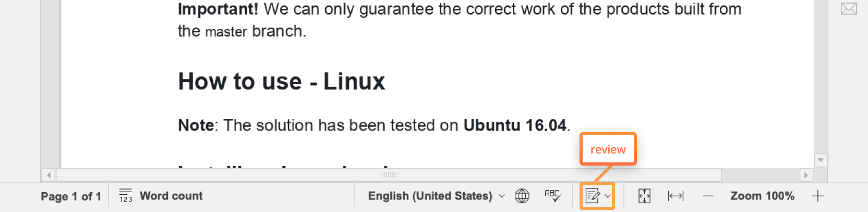Place cursor in "How to use - Linux" heading

pyautogui.click(x=281, y=81)
